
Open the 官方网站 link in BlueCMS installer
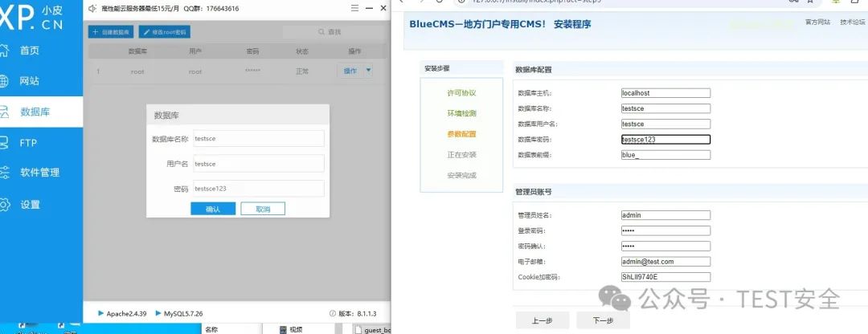pyautogui.click(x=817, y=22)
